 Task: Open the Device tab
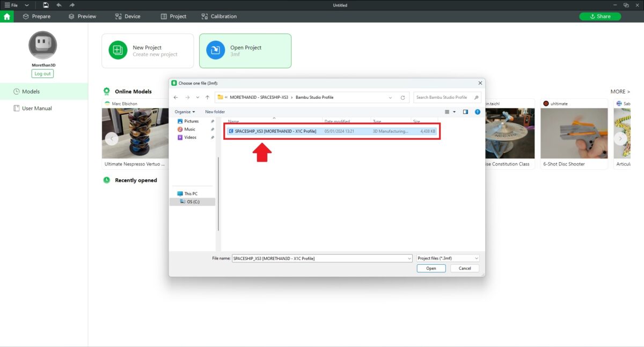(x=127, y=16)
